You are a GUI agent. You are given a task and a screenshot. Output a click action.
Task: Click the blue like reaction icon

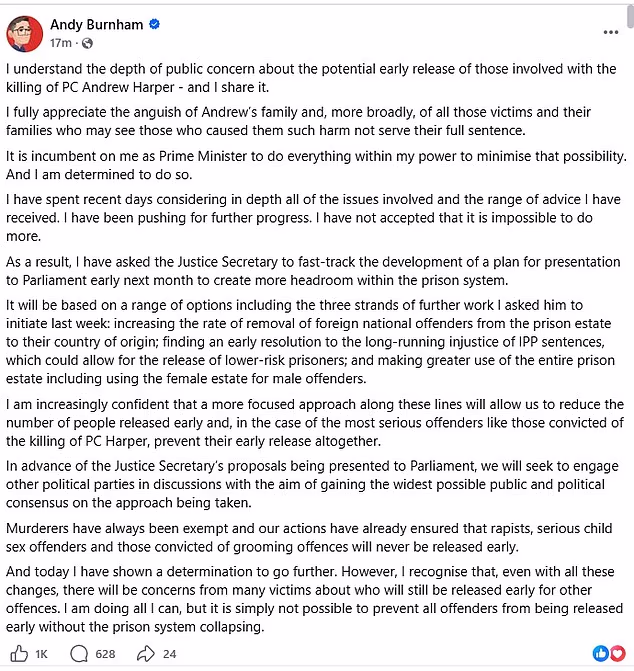(x=601, y=653)
